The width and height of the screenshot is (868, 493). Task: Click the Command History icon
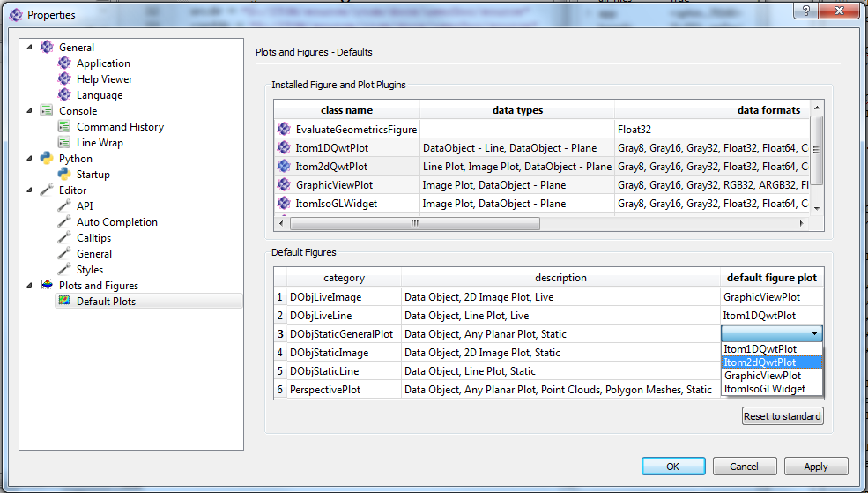pyautogui.click(x=64, y=127)
